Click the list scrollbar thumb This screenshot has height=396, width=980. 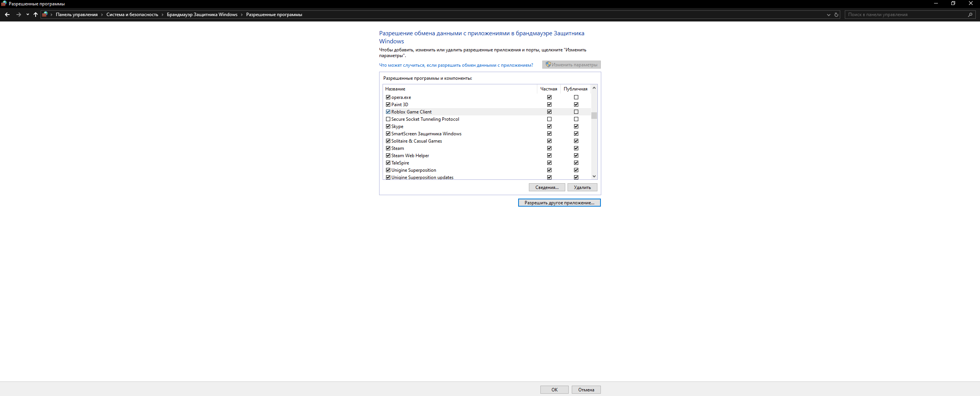tap(594, 116)
